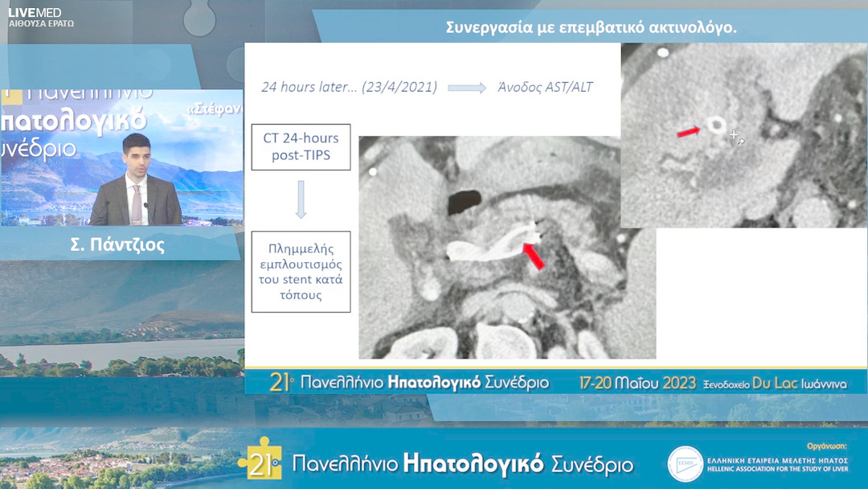Click the 17-20 Μαΐου 2023 date in the slide footer
This screenshot has height=489, width=868.
[x=637, y=383]
